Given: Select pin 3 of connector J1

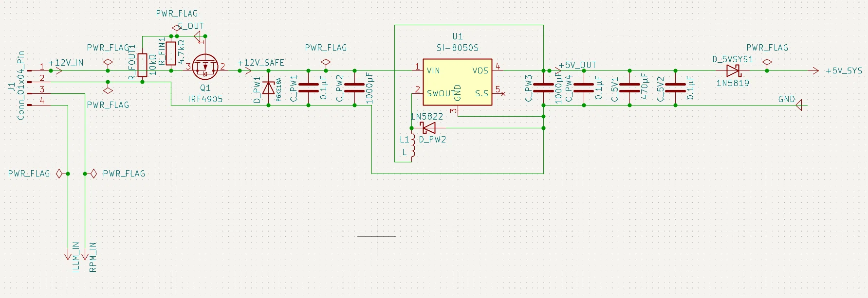Looking at the screenshot, I should [37, 93].
